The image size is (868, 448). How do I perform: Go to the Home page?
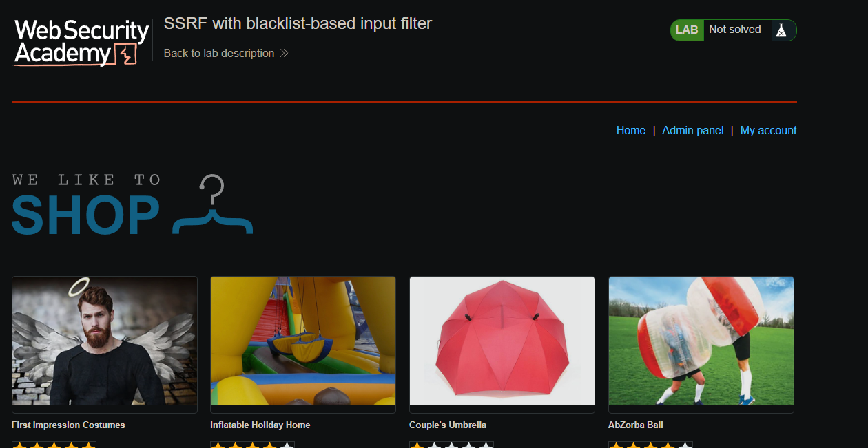[x=630, y=131]
